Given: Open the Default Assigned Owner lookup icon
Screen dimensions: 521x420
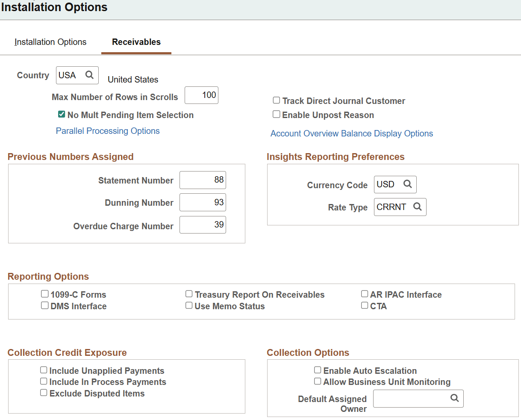Looking at the screenshot, I should tap(454, 398).
